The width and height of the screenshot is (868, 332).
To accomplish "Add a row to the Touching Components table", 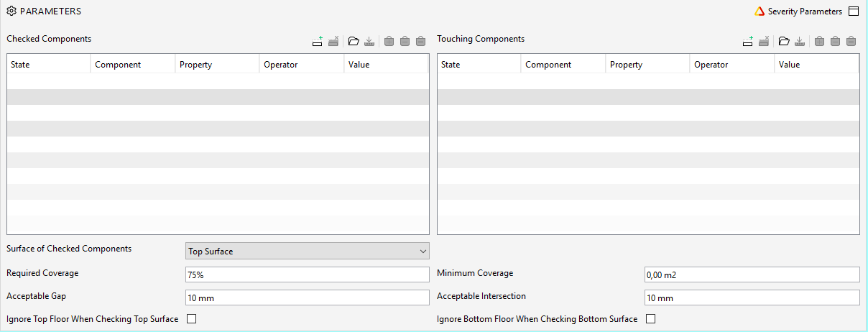I will click(x=748, y=41).
